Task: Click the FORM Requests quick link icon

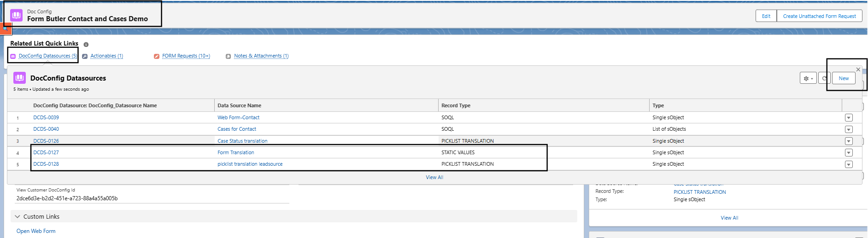Action: coord(157,56)
